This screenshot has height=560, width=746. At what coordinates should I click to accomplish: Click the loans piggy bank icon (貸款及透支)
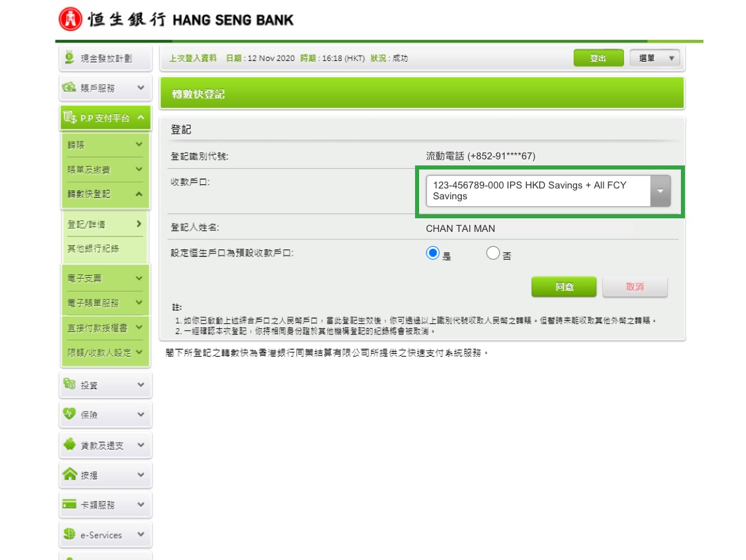pyautogui.click(x=69, y=444)
